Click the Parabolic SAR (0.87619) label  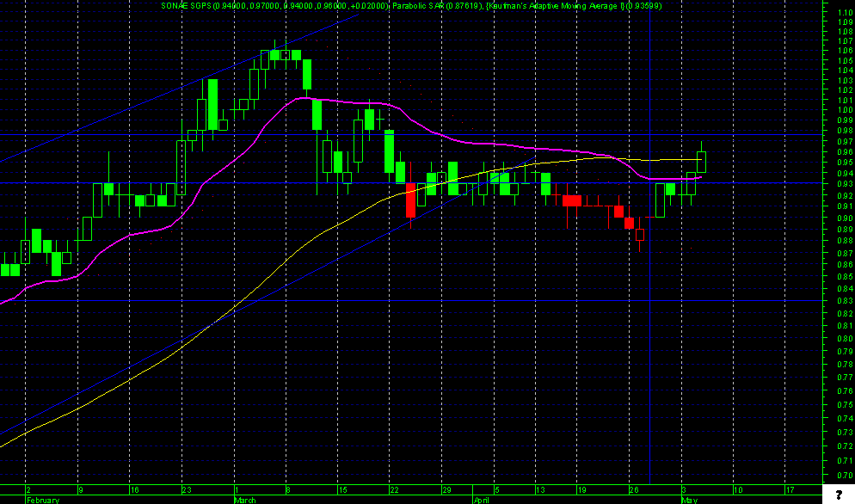(438, 5)
